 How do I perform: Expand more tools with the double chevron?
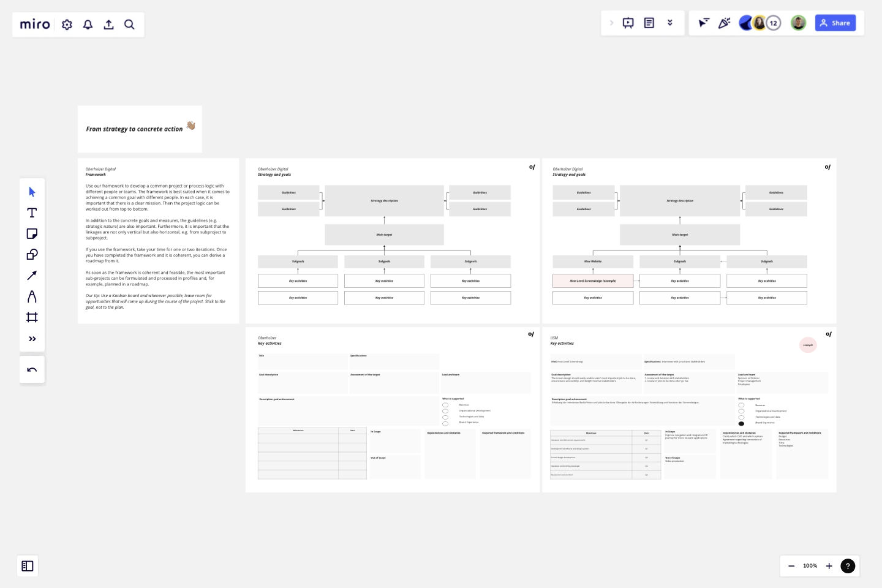[x=32, y=338]
